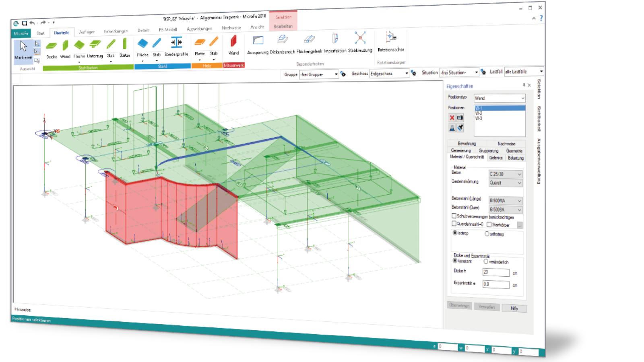Select the Stabkreuzung tool
This screenshot has height=362, width=644.
(x=360, y=43)
